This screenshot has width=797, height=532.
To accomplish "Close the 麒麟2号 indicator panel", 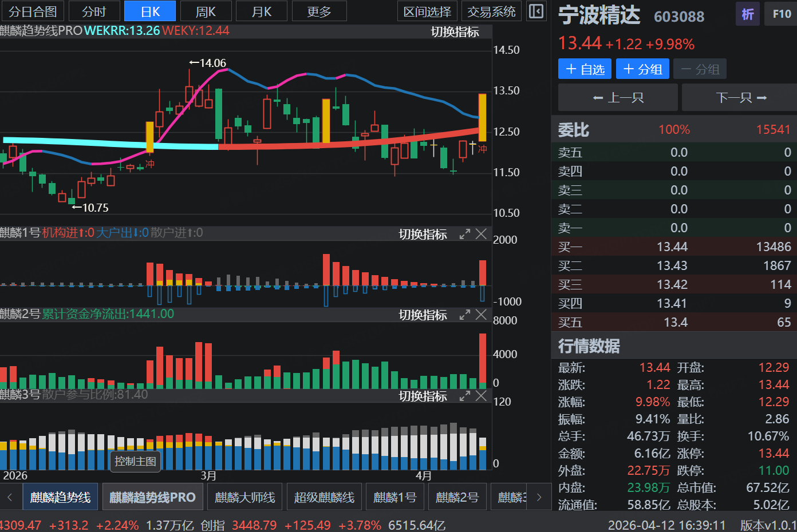I will coord(482,315).
